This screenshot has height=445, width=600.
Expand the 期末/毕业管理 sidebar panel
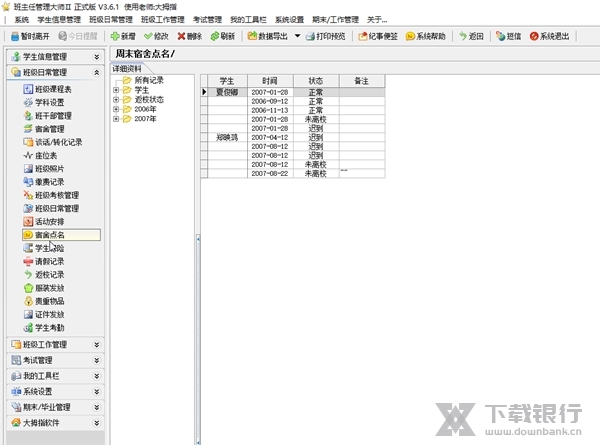(96, 407)
